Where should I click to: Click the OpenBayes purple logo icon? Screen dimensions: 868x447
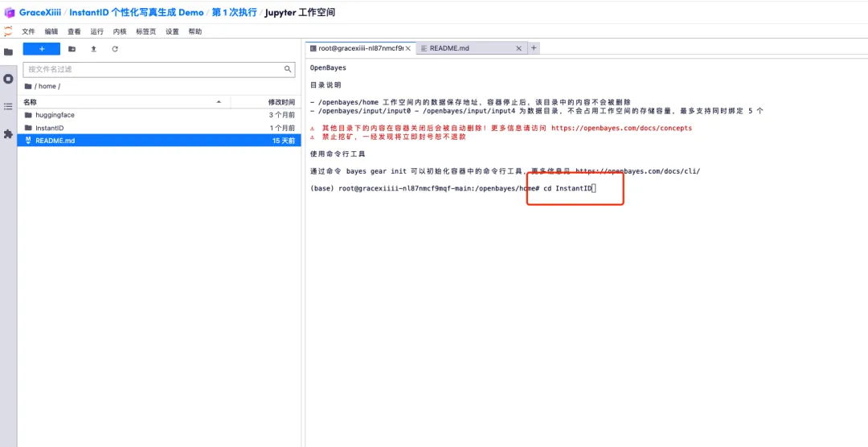(9, 12)
